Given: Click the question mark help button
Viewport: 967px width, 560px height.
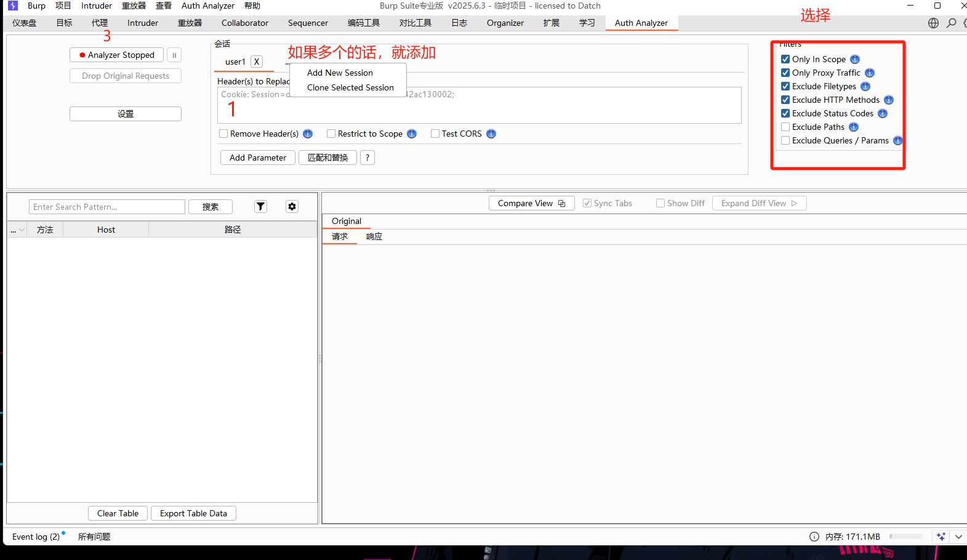Looking at the screenshot, I should (367, 158).
